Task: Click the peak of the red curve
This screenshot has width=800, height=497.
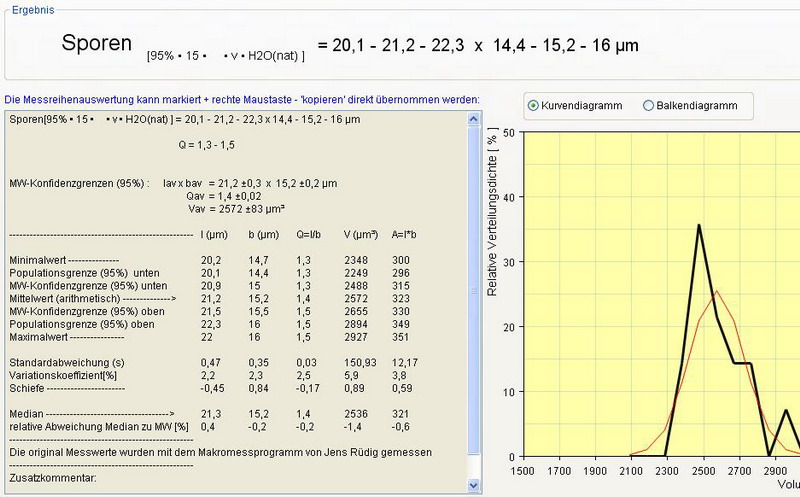Action: point(716,291)
